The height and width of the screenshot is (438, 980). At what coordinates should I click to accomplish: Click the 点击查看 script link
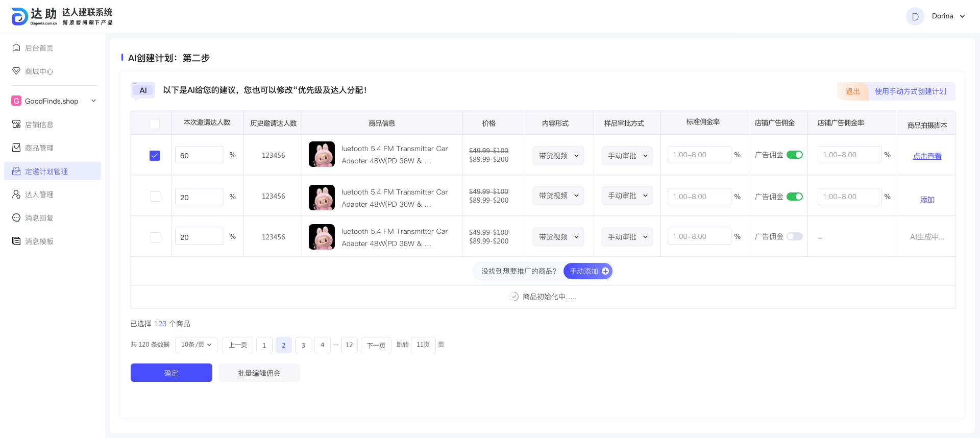tap(927, 156)
